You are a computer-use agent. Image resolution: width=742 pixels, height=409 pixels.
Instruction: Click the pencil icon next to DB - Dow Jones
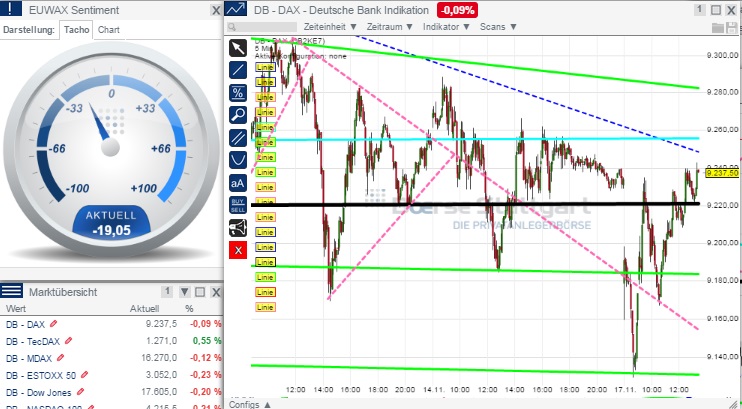[80, 392]
